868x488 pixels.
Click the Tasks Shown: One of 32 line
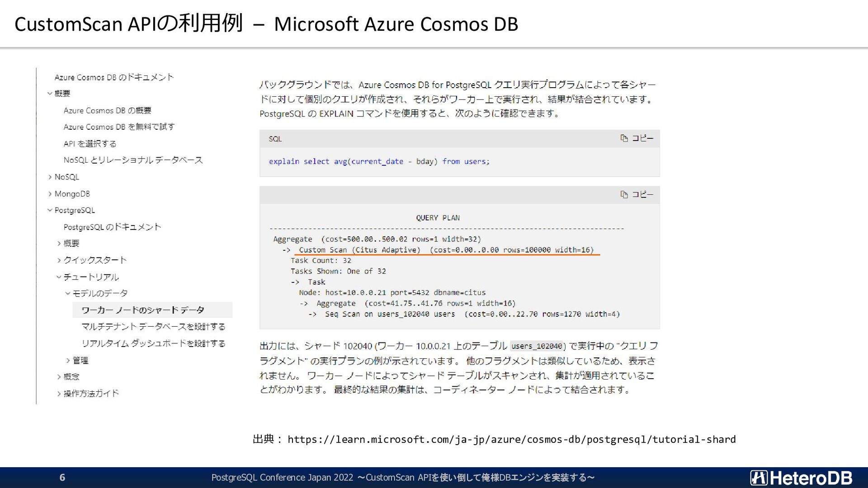coord(338,272)
